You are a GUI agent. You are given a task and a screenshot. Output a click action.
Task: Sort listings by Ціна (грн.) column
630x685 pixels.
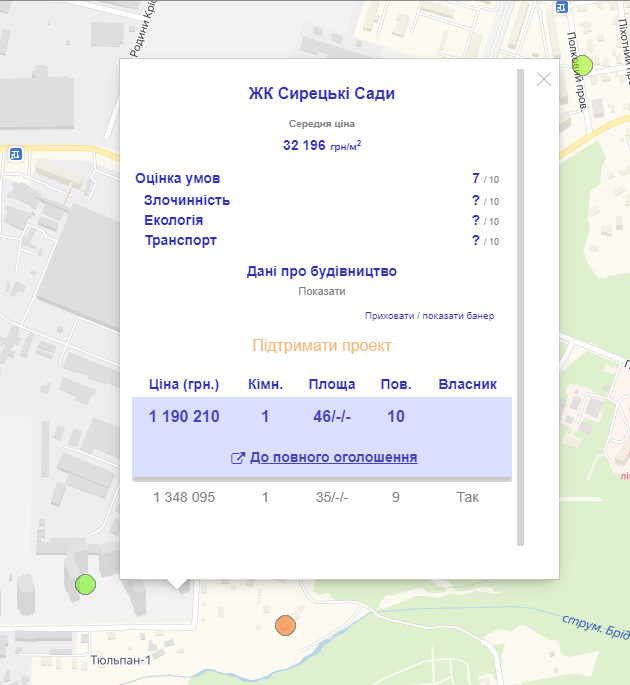click(x=184, y=384)
